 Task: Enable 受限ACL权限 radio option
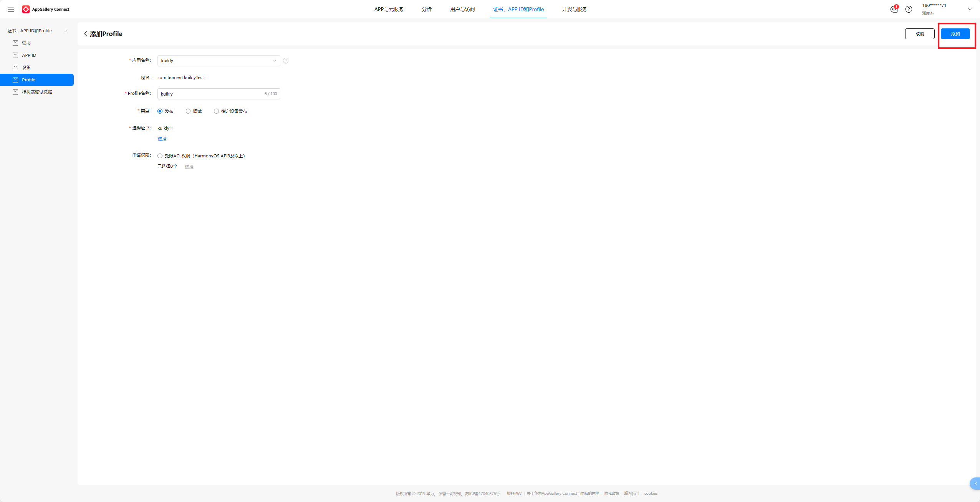pyautogui.click(x=160, y=156)
